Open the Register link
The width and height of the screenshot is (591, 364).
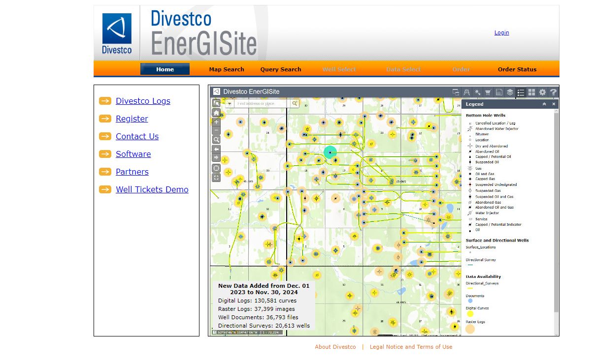click(x=132, y=119)
